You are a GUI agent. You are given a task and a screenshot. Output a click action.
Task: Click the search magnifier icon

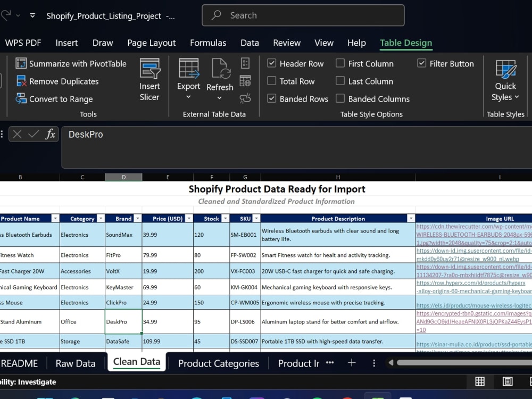(216, 15)
